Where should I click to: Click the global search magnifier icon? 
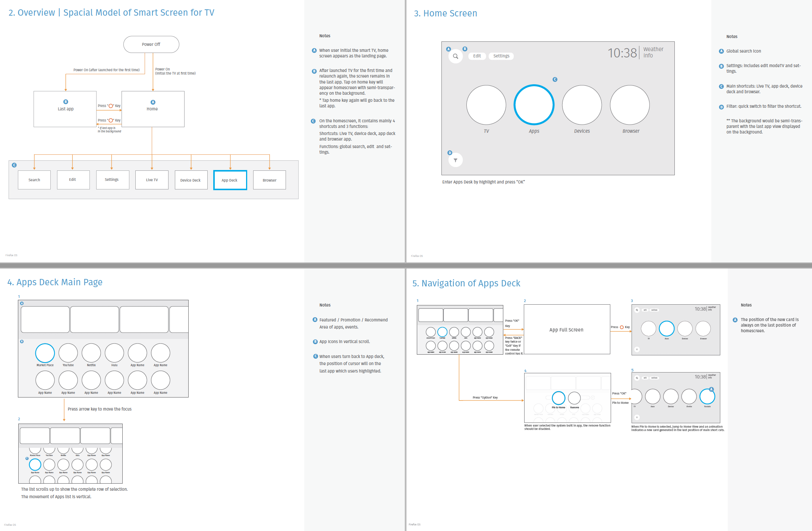(455, 56)
